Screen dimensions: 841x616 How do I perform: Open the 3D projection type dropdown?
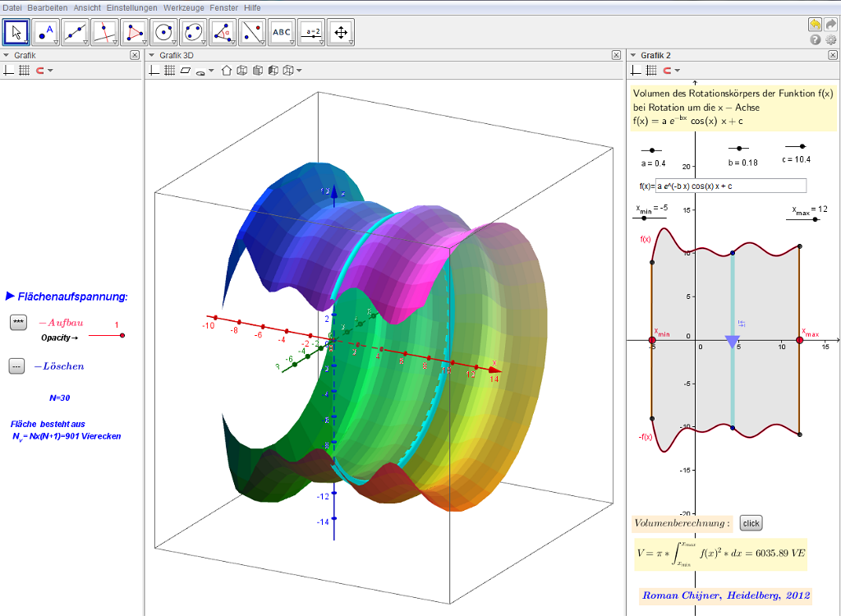pyautogui.click(x=299, y=71)
